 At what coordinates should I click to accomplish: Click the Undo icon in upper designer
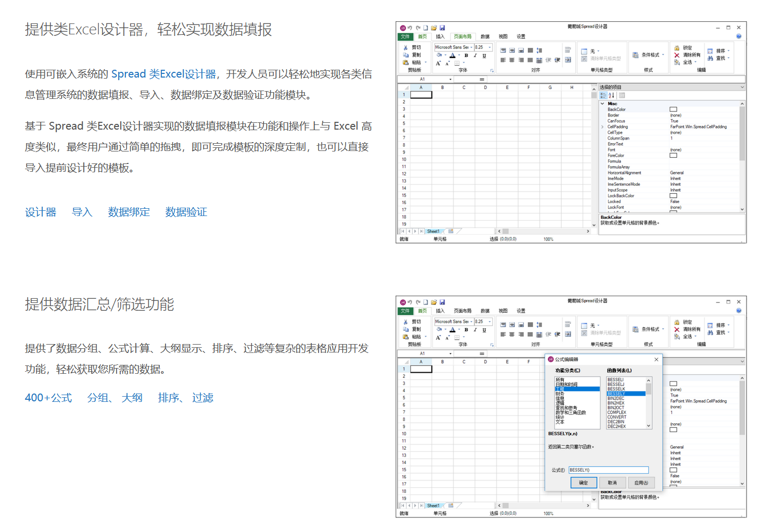(x=410, y=28)
